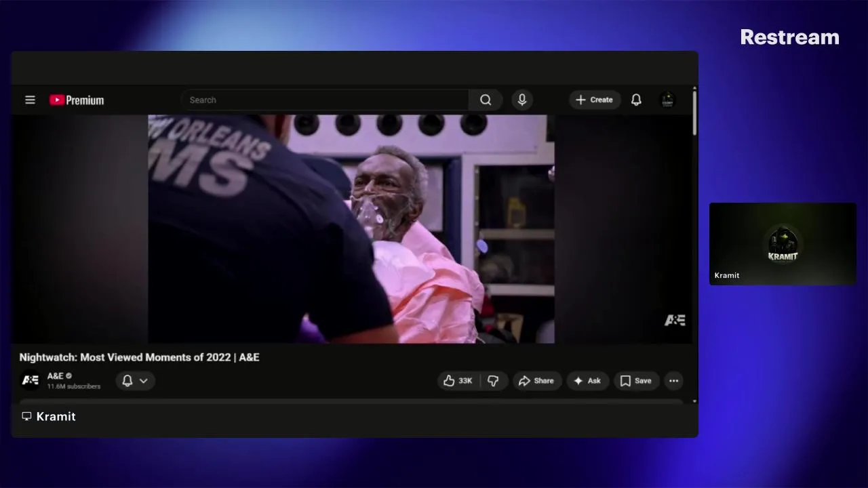Like the video with 33K thumbs up

tap(458, 381)
